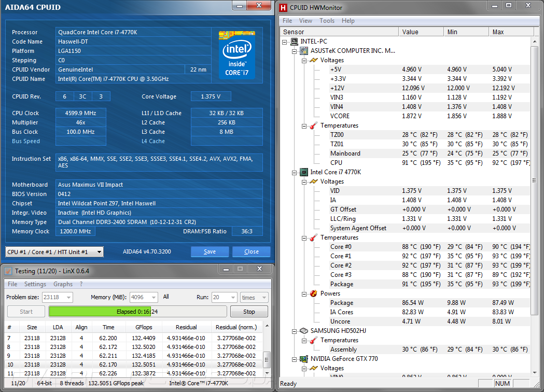
Task: Open LinX Graphs menu
Action: click(63, 284)
